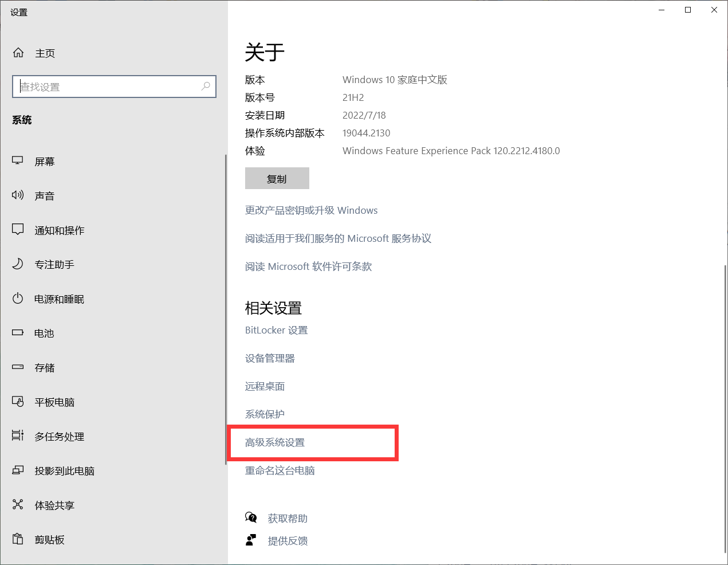The image size is (728, 565).
Task: Click the 提供反馈 feedback icon
Action: click(251, 540)
